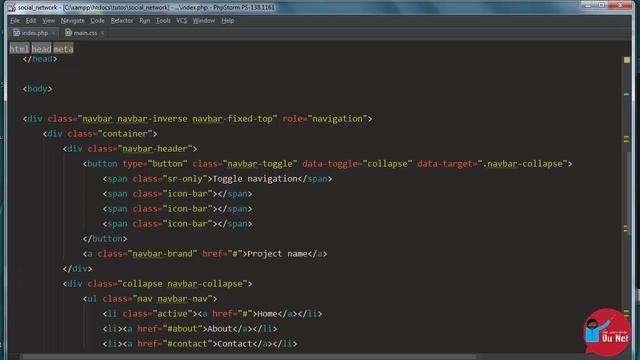Viewport: 640px width, 360px height.
Task: Click the "Toggle navigation" text in span
Action: click(256, 179)
